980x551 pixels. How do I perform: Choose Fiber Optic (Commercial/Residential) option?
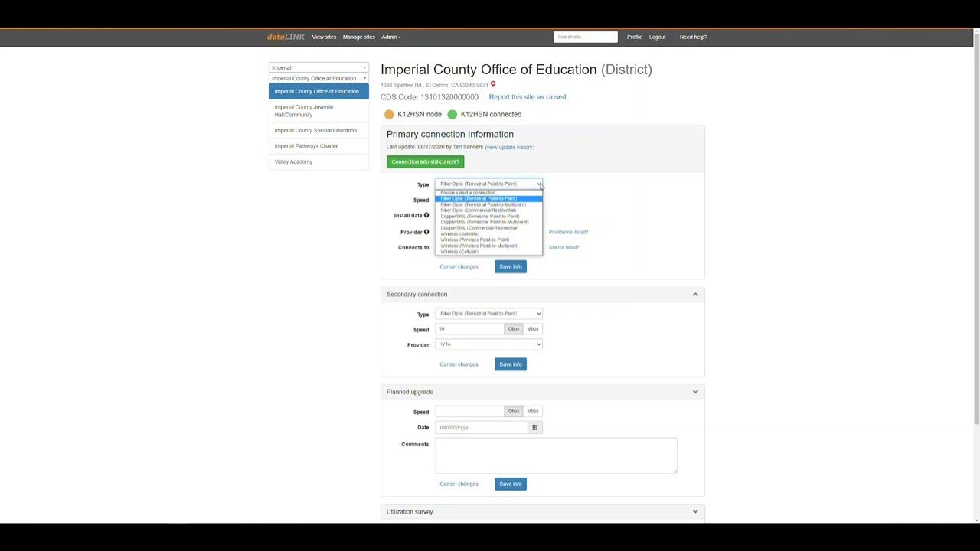point(488,210)
